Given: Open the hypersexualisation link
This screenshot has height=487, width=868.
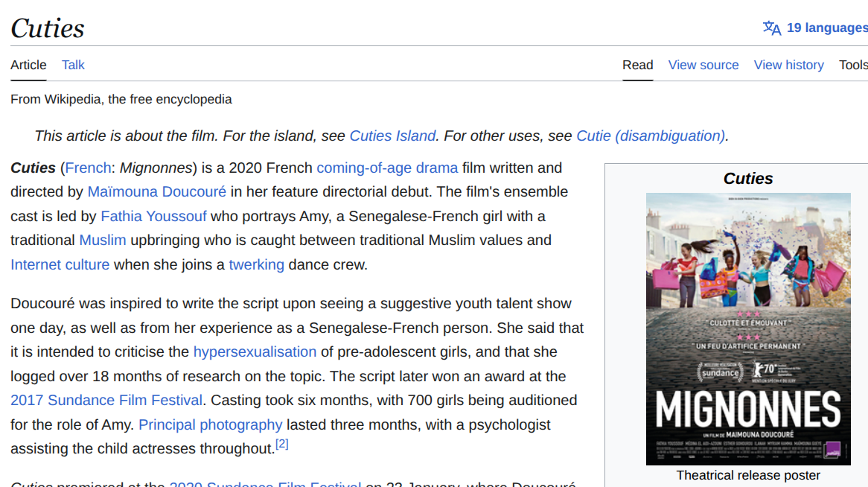Looking at the screenshot, I should (255, 351).
